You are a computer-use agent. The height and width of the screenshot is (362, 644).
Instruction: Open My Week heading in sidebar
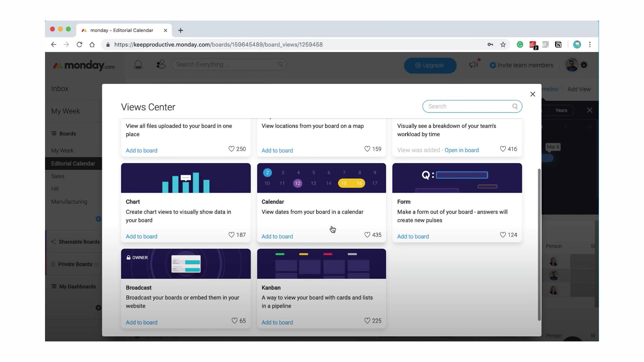[x=65, y=111]
